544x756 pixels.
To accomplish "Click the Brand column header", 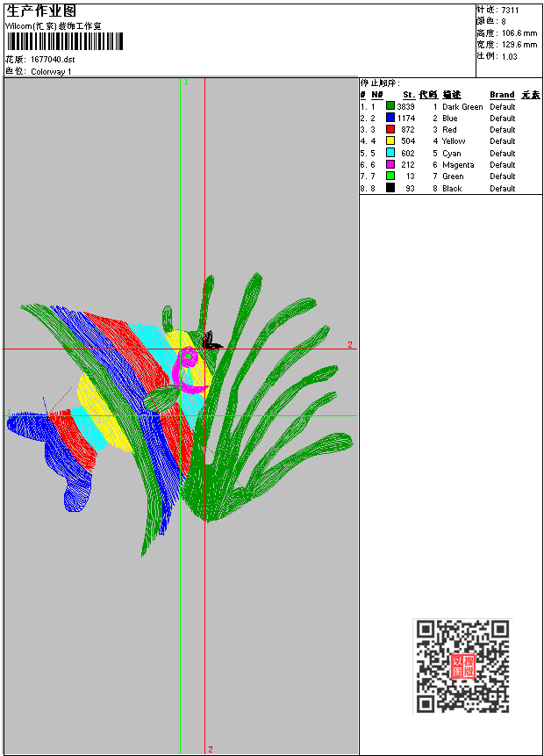I will (502, 95).
